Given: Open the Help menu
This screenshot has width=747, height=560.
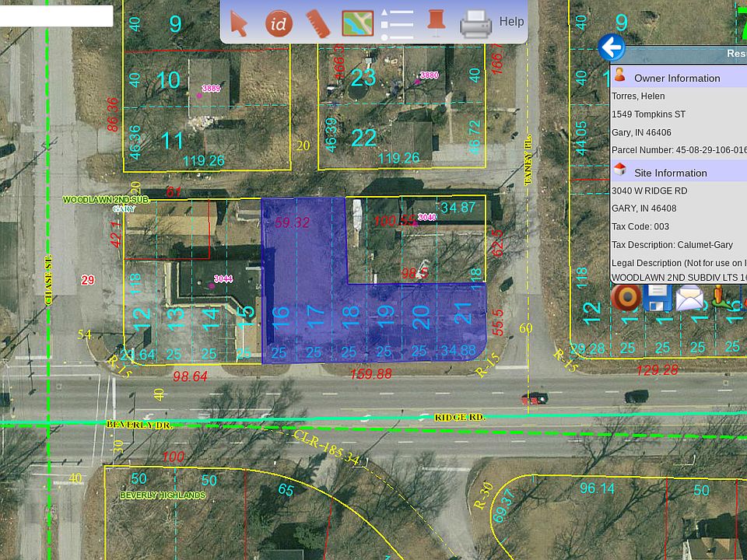Looking at the screenshot, I should pos(511,22).
